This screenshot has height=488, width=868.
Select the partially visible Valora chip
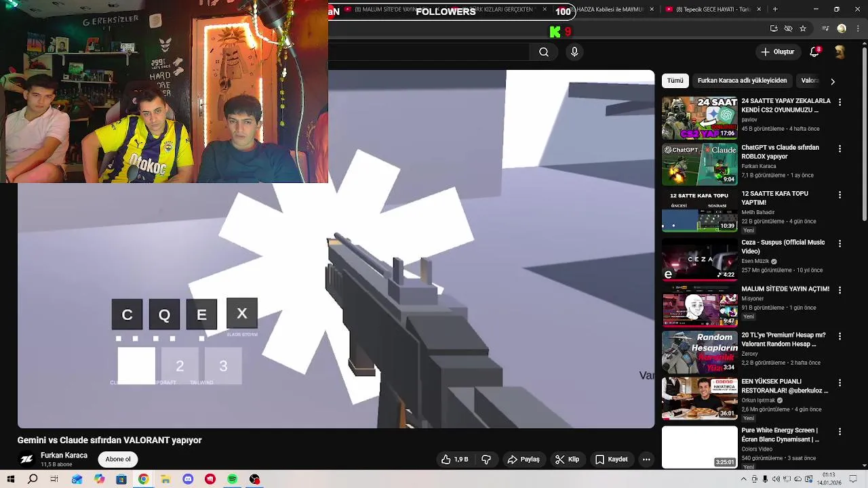[810, 81]
